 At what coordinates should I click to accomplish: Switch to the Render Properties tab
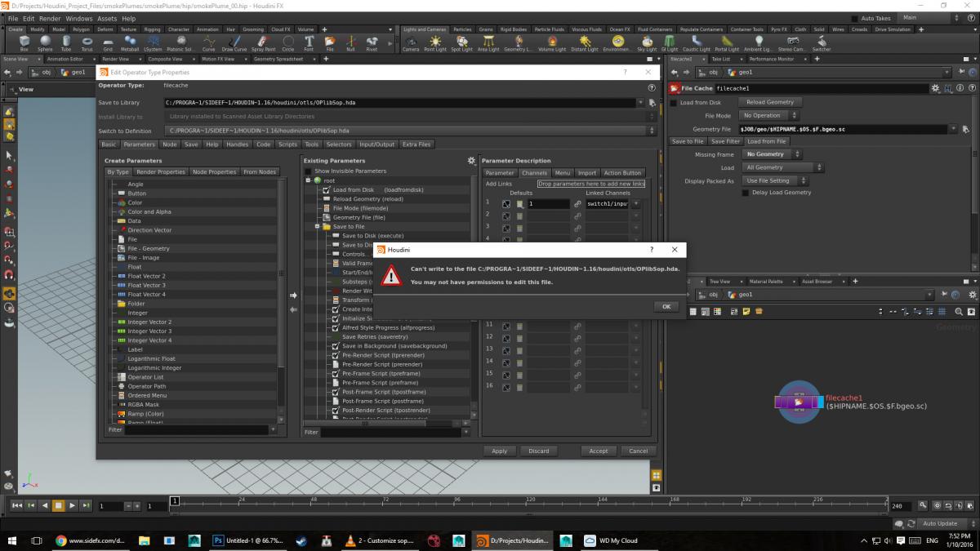point(161,172)
